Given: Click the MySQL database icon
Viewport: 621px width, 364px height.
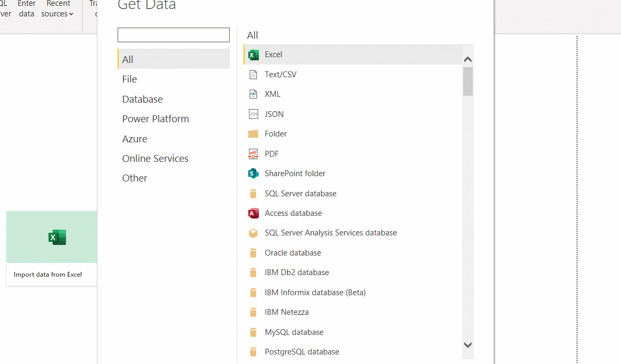Looking at the screenshot, I should point(253,332).
